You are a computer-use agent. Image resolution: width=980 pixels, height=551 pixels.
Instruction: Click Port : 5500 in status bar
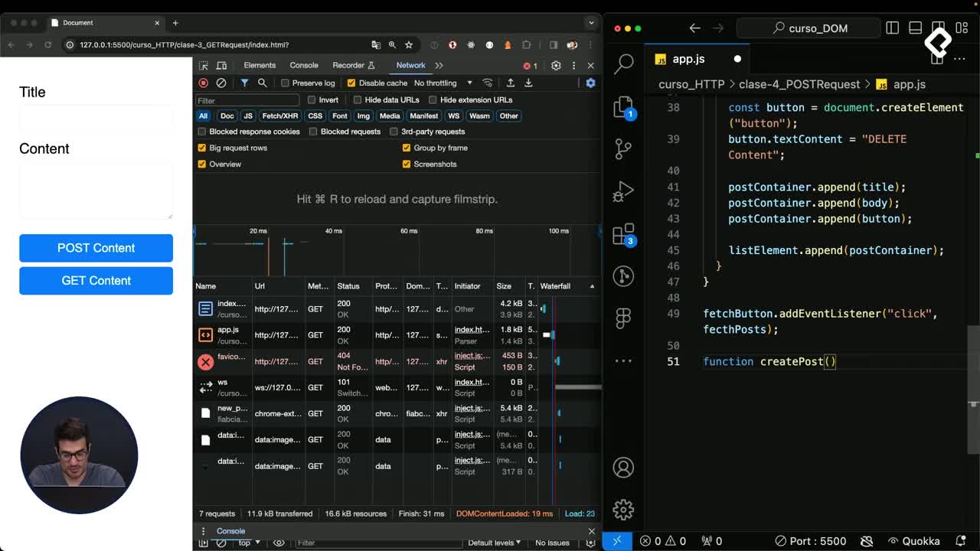click(x=810, y=541)
